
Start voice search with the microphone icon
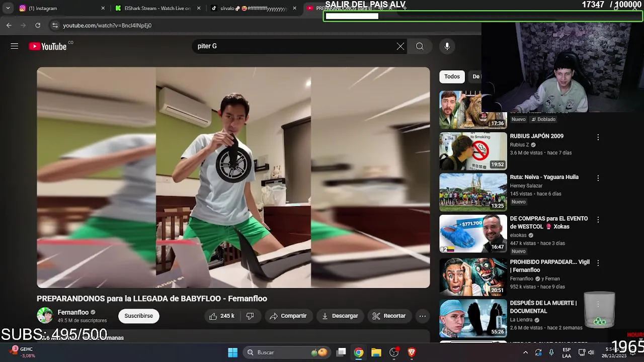tap(447, 46)
